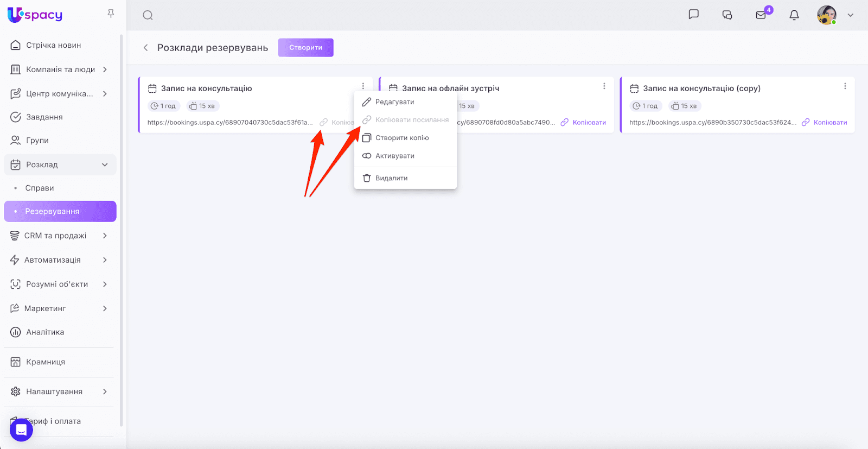Open the three-dot menu on Запис на офлайн зустріч
This screenshot has width=868, height=449.
[x=604, y=86]
